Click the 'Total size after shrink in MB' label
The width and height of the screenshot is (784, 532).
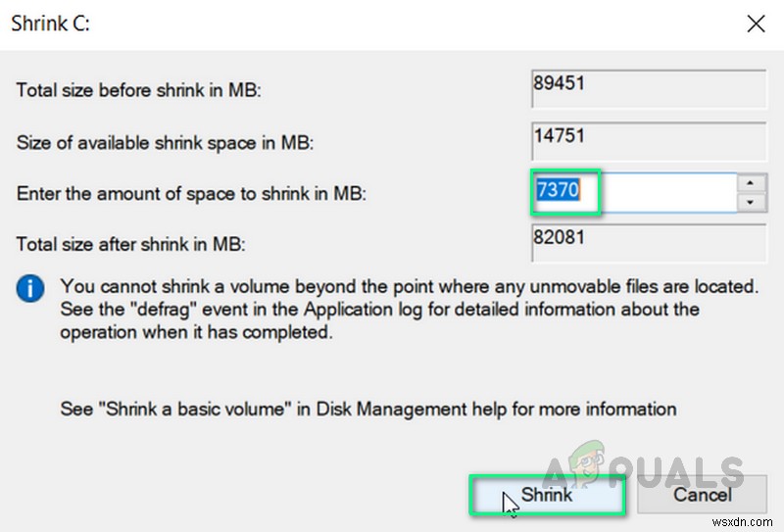tap(130, 245)
